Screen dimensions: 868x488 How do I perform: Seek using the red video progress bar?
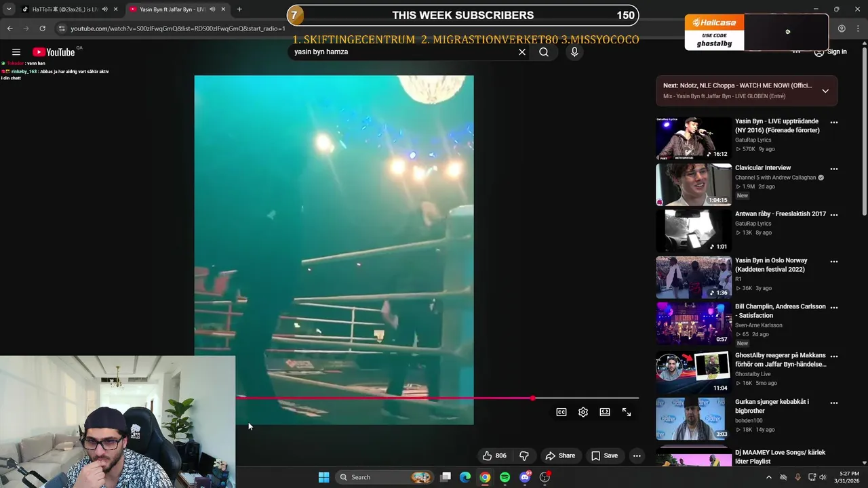click(x=437, y=398)
